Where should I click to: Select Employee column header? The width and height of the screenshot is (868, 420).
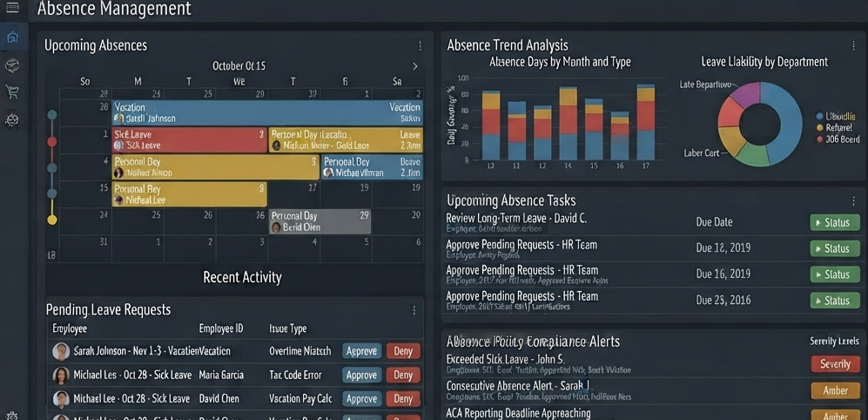coord(70,329)
